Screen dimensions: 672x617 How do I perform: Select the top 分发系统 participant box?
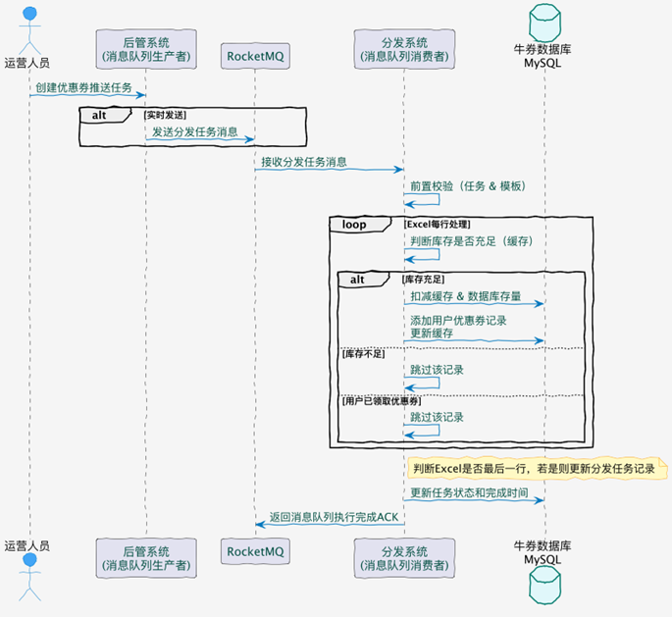(x=402, y=48)
